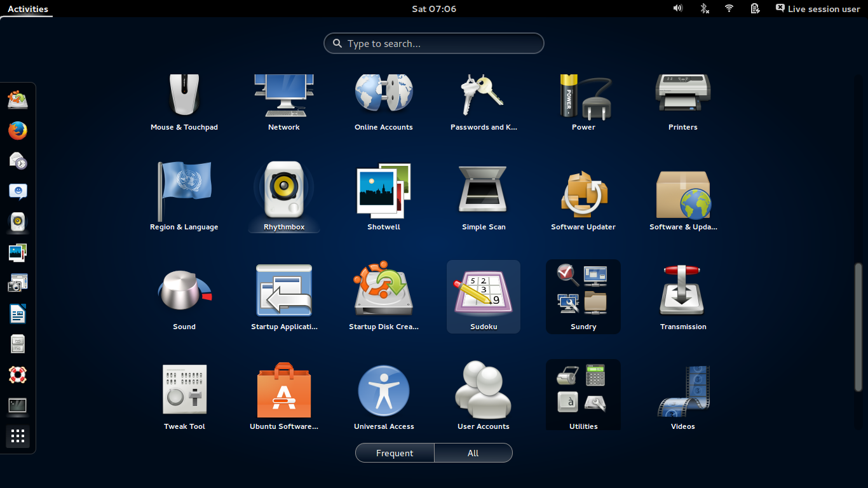
Task: Open the Wi-Fi network indicator
Action: pyautogui.click(x=729, y=8)
